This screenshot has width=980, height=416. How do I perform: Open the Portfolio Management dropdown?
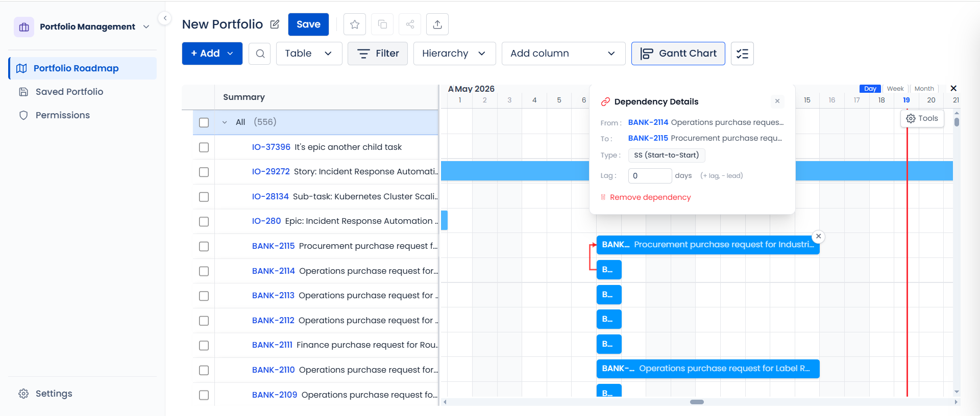coord(146,27)
